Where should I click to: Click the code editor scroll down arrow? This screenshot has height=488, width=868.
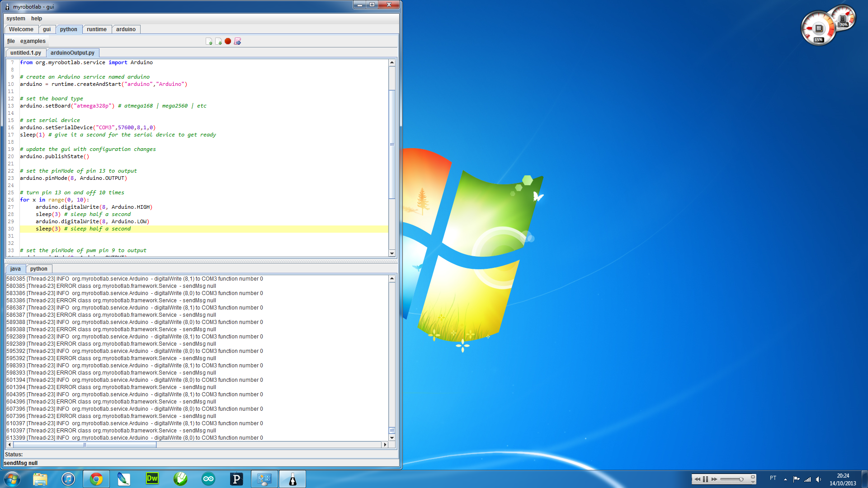coord(392,253)
